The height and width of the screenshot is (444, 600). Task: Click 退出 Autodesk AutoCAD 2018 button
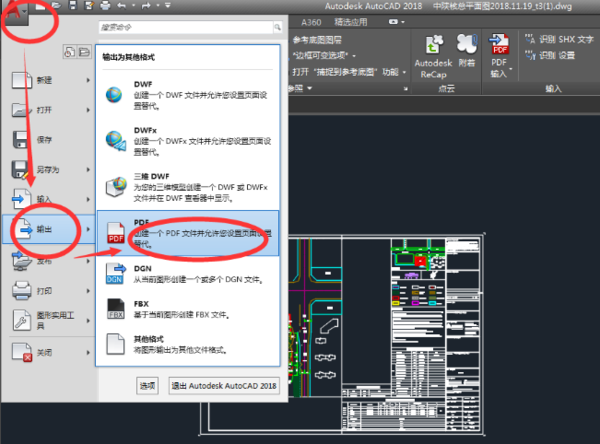click(x=224, y=386)
